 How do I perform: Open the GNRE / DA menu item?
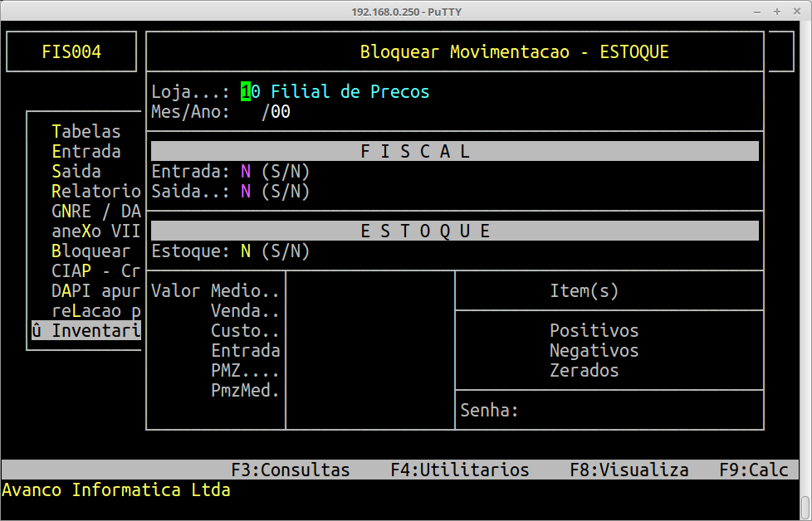coord(95,211)
